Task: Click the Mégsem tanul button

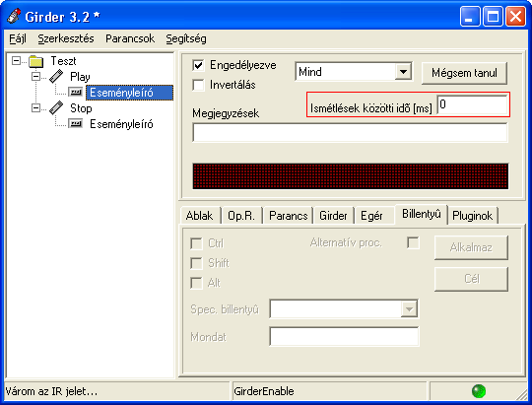Action: tap(464, 73)
